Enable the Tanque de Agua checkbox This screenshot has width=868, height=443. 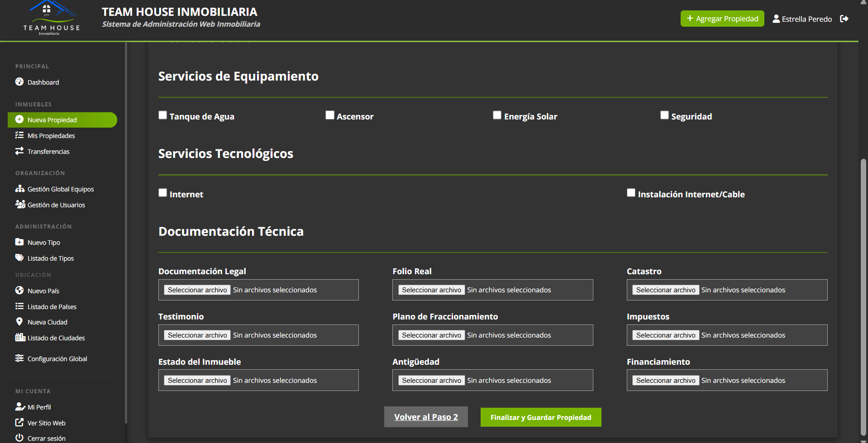click(163, 115)
